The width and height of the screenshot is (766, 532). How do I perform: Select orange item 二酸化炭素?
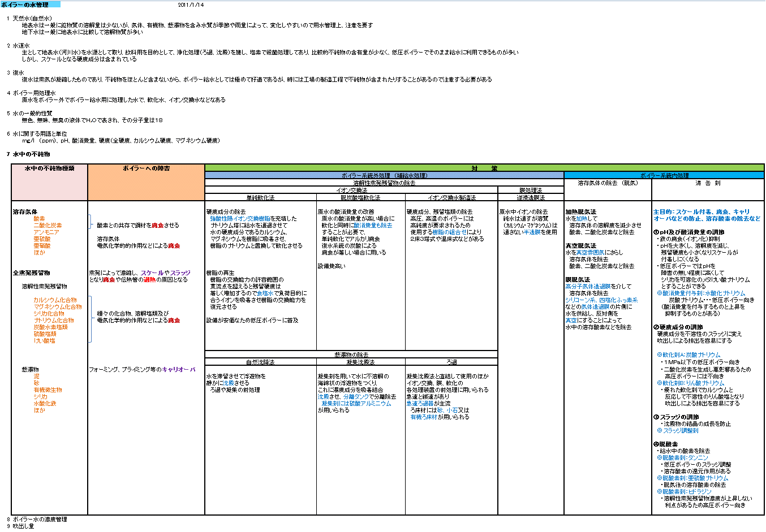click(48, 226)
